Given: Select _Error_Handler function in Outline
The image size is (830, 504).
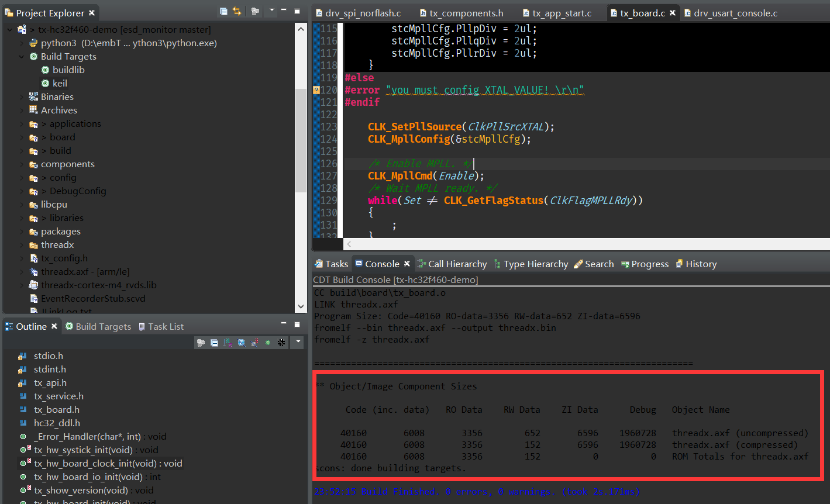Looking at the screenshot, I should tap(92, 437).
